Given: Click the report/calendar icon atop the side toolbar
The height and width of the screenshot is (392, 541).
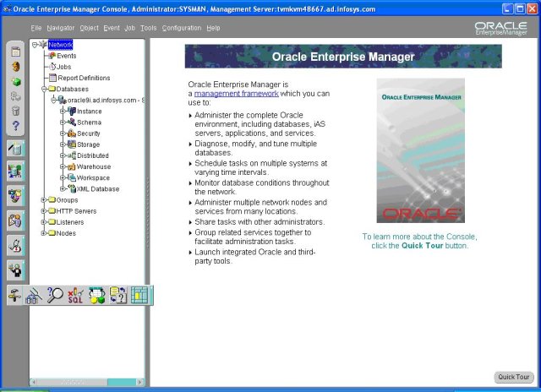Looking at the screenshot, I should tap(16, 52).
